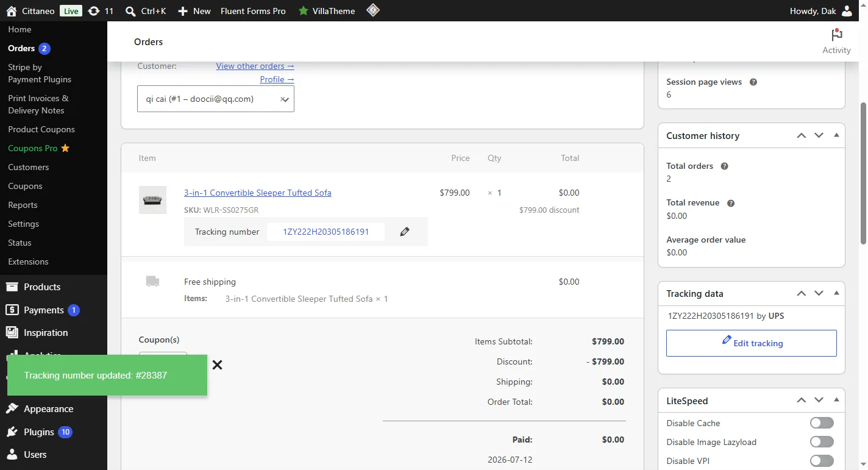Click the Products menu icon

[x=12, y=287]
